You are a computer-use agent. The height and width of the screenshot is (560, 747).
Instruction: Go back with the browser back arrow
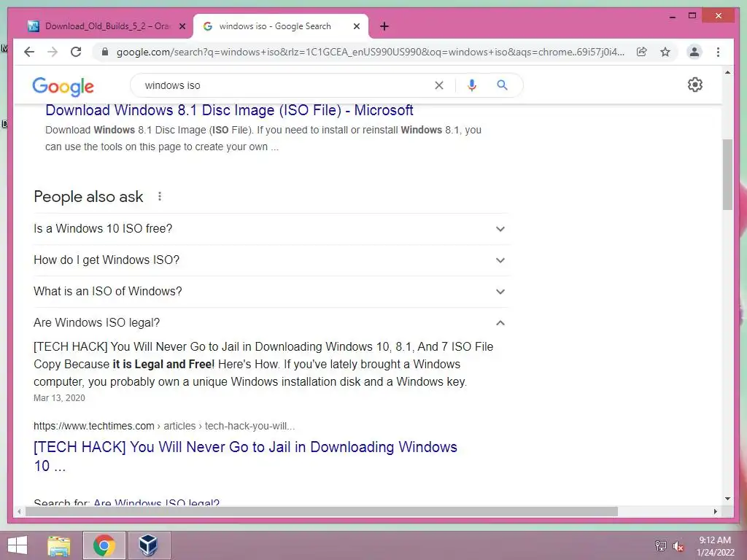(29, 52)
